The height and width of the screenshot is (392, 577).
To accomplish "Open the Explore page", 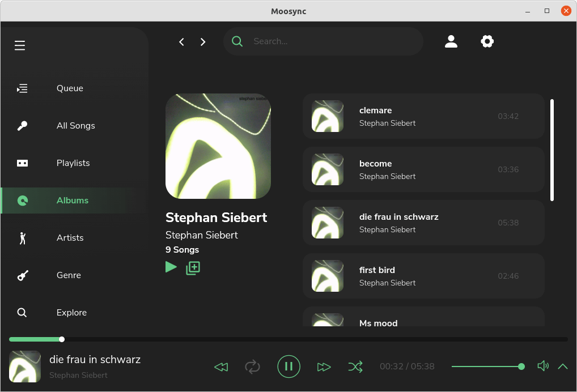I will click(72, 313).
